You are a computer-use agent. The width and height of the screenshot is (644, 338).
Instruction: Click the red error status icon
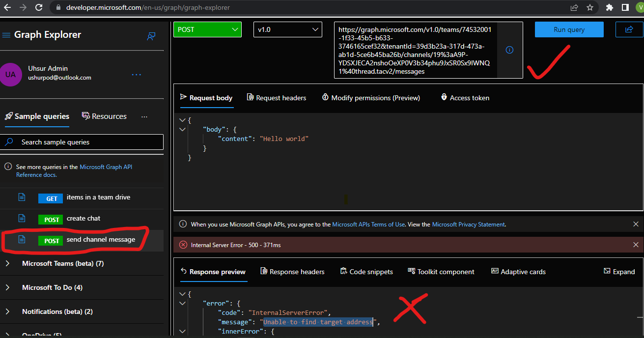pos(183,245)
